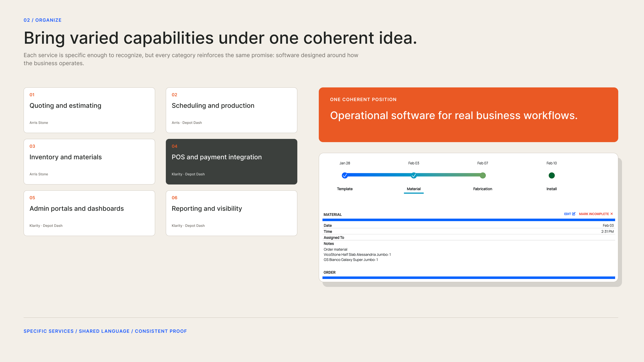Image resolution: width=644 pixels, height=362 pixels.
Task: Click the Fabrication stage dot on timeline
Action: point(483,175)
